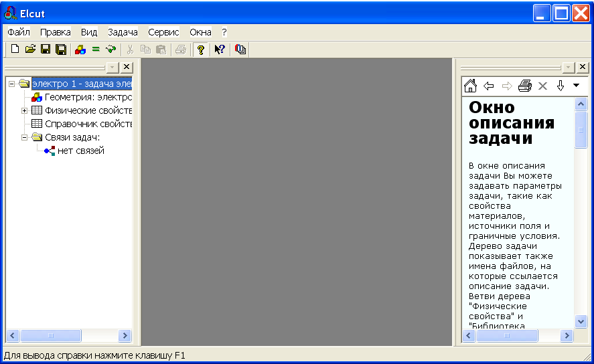Click the scissors Cut icon
Image resolution: width=594 pixels, height=364 pixels.
[x=131, y=50]
